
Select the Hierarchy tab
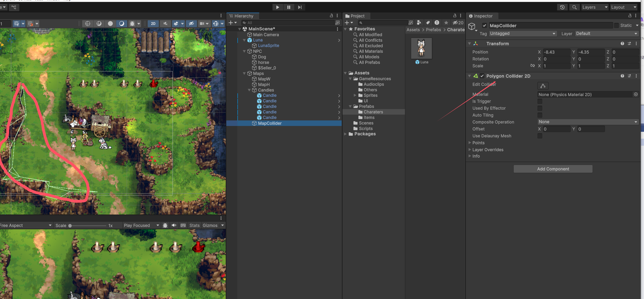[x=243, y=16]
